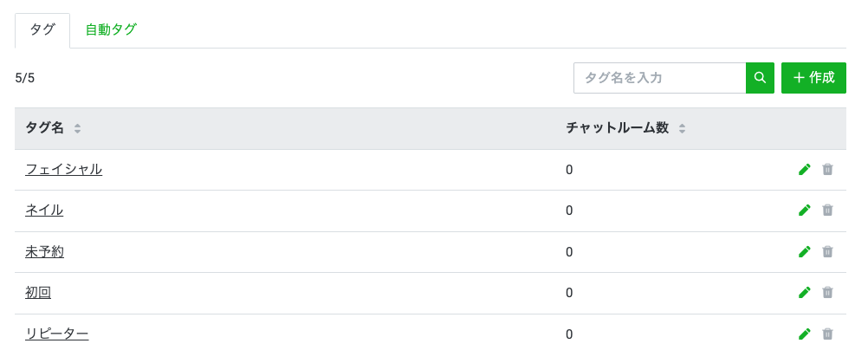Click the green search magnifier button
The width and height of the screenshot is (868, 363).
coord(760,78)
